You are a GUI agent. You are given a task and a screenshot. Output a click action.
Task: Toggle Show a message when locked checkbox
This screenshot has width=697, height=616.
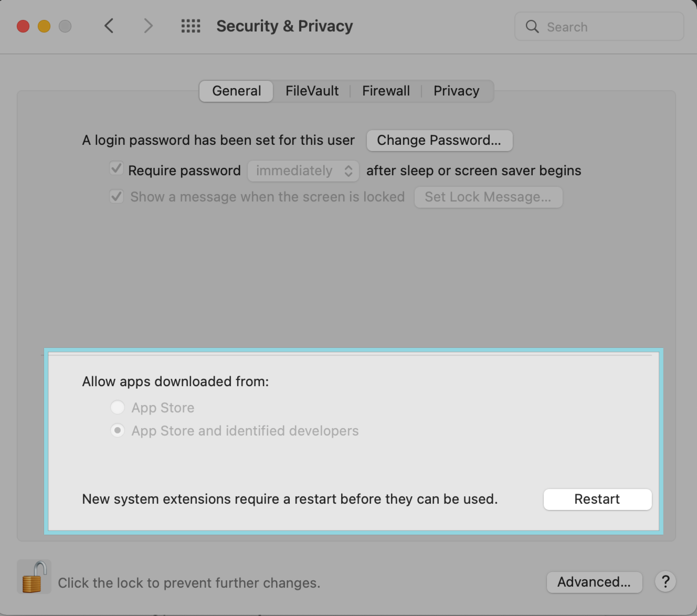117,197
